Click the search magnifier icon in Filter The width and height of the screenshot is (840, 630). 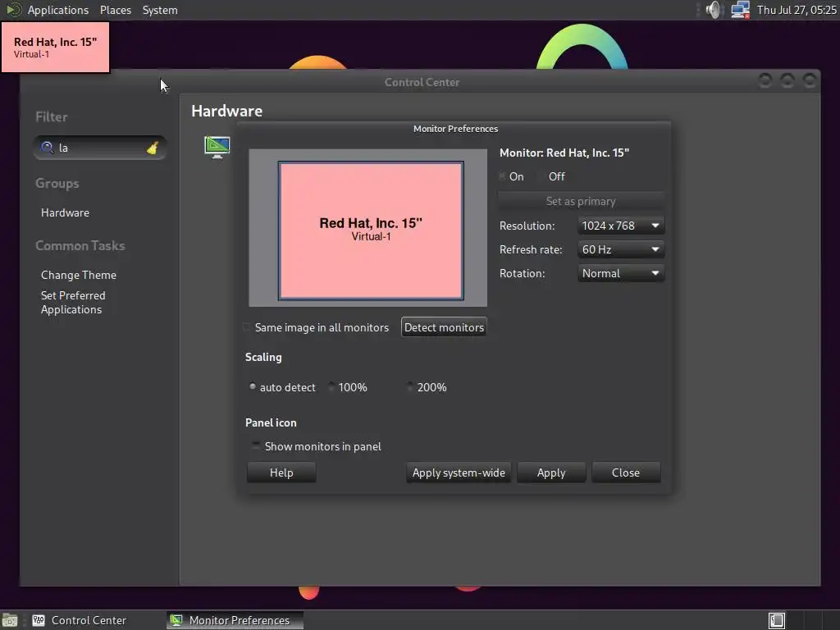coord(47,148)
